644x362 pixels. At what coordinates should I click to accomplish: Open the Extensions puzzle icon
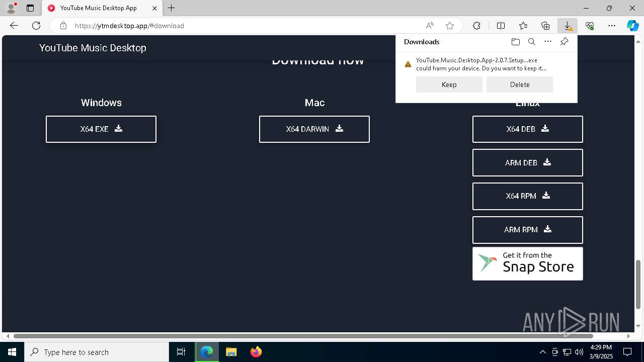476,26
